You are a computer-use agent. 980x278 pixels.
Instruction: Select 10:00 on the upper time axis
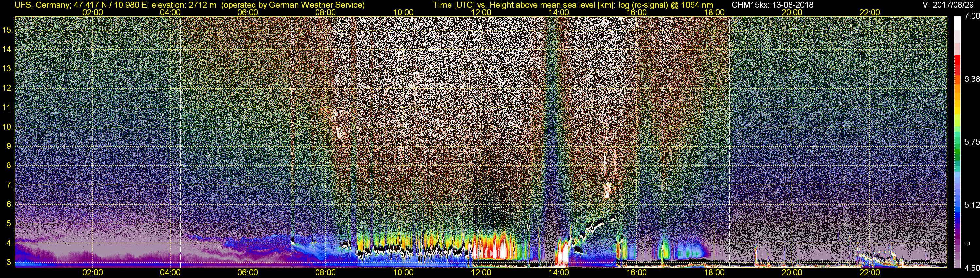click(x=403, y=12)
